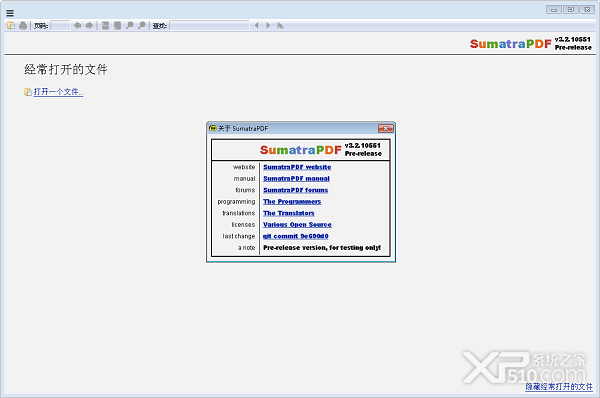This screenshot has width=600, height=398.
Task: Close the 关于 SumatraPDF dialog
Action: pos(385,129)
